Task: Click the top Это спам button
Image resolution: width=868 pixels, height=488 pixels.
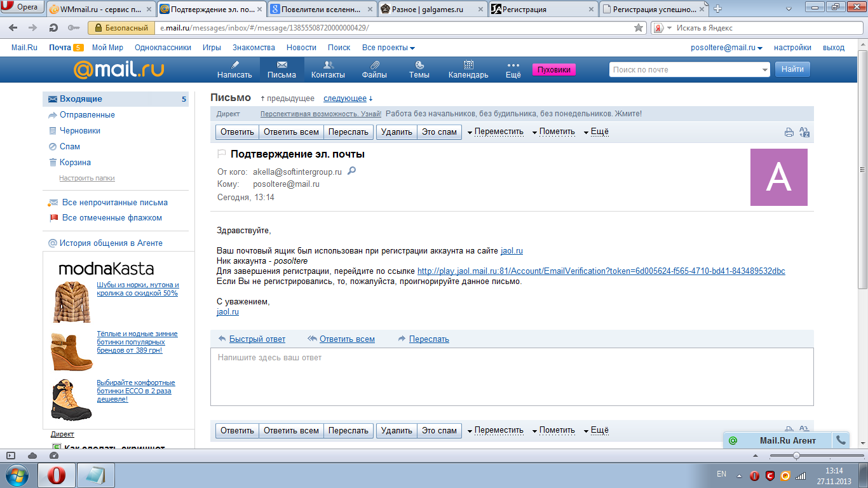Action: (x=439, y=132)
